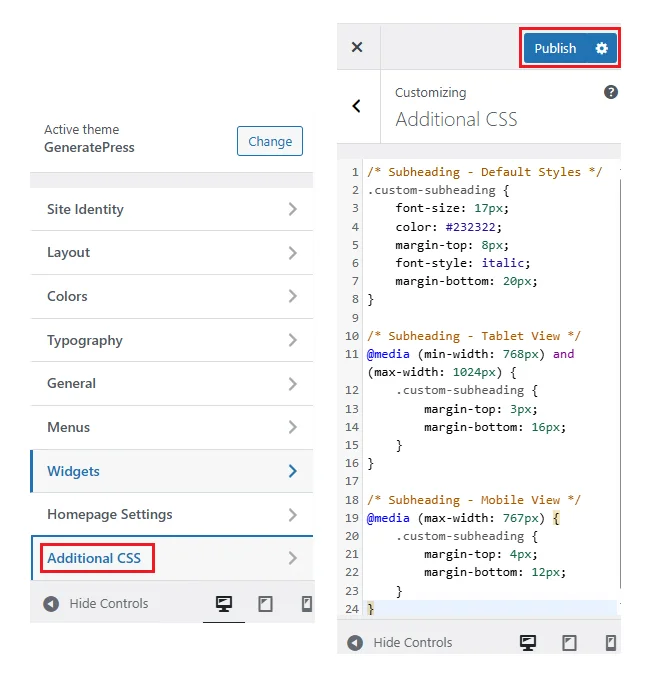The height and width of the screenshot is (687, 650).
Task: Expand General chevron arrow
Action: click(293, 384)
